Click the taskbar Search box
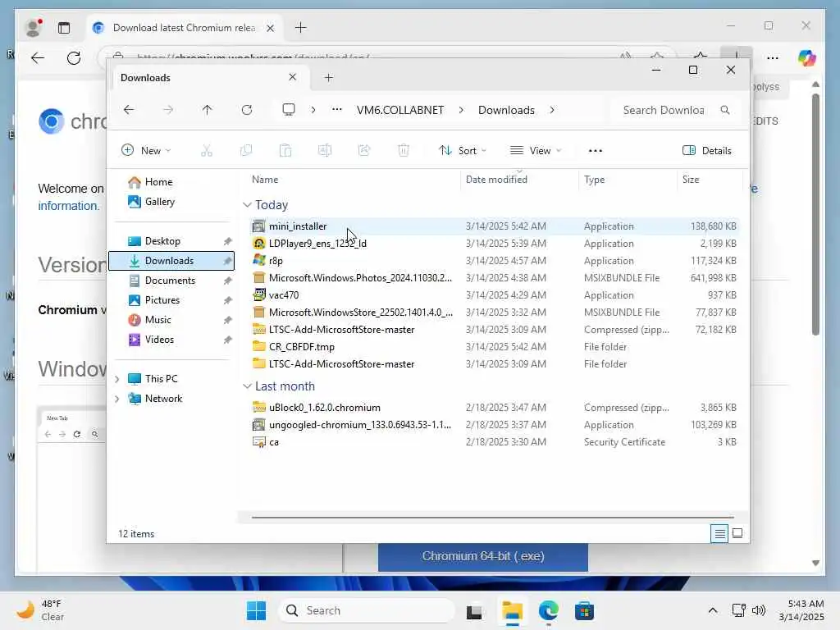Viewport: 840px width, 630px height. tap(367, 610)
